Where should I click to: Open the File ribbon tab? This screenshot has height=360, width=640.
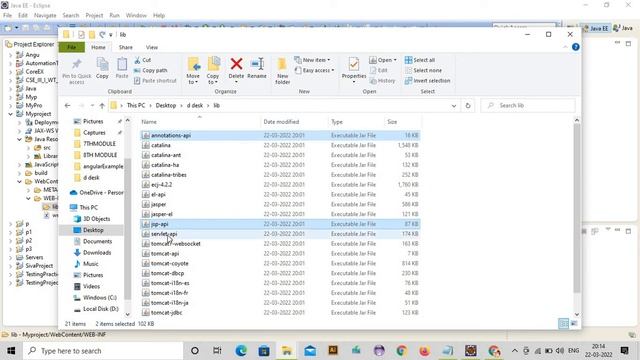(71, 47)
